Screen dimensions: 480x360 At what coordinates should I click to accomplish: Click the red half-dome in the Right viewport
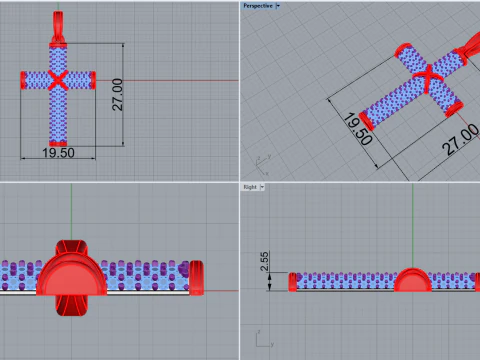[413, 280]
